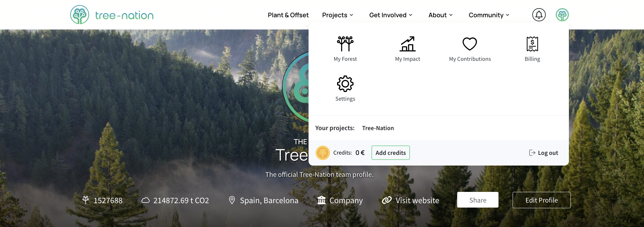
Task: Click the Company building icon
Action: click(x=321, y=200)
